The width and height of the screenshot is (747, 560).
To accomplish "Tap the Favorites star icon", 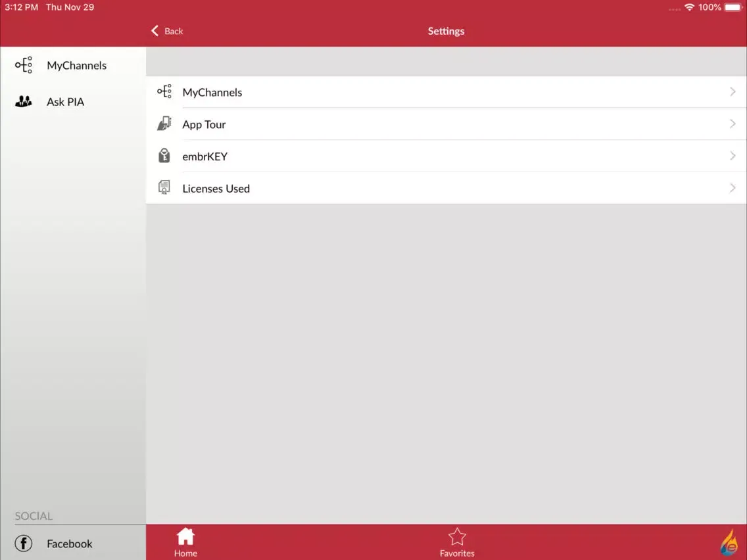I will click(457, 536).
